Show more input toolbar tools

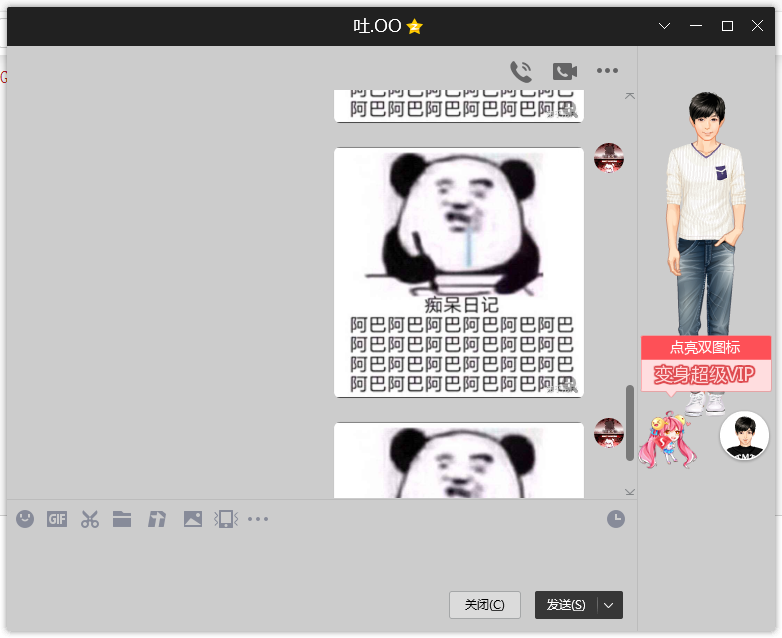[x=258, y=519]
